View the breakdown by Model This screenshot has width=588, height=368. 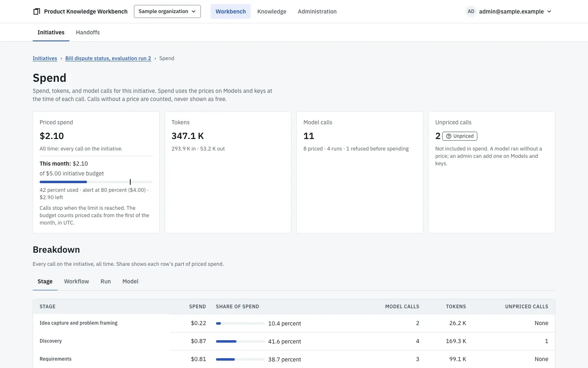coord(130,281)
